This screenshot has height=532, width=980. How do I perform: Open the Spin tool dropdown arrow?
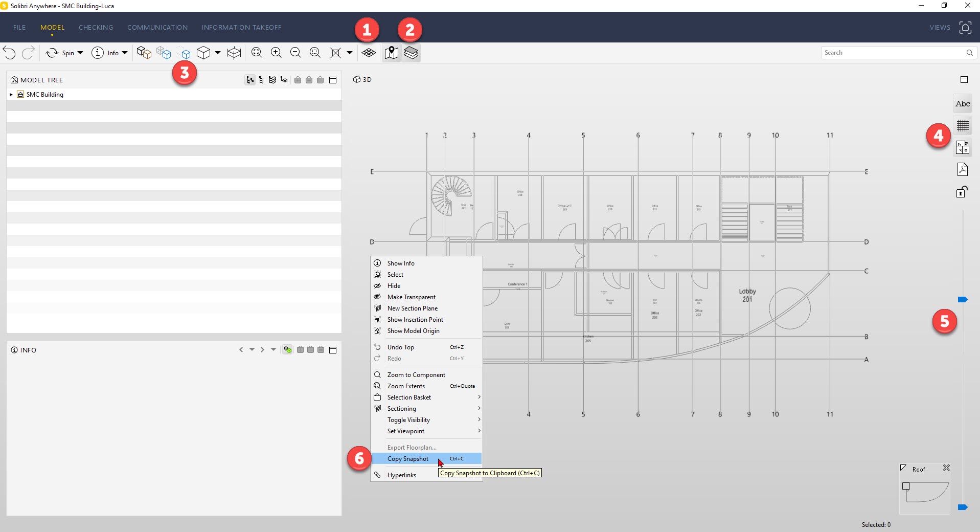(x=80, y=53)
